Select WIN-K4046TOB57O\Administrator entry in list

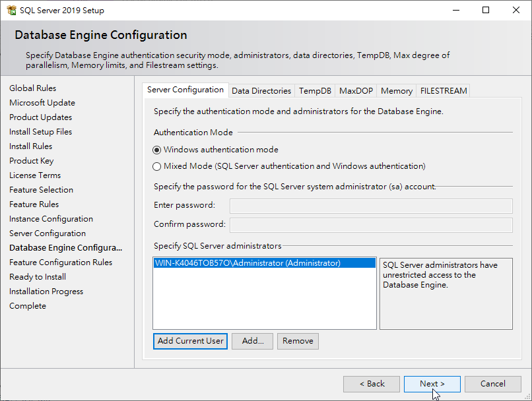tap(265, 263)
